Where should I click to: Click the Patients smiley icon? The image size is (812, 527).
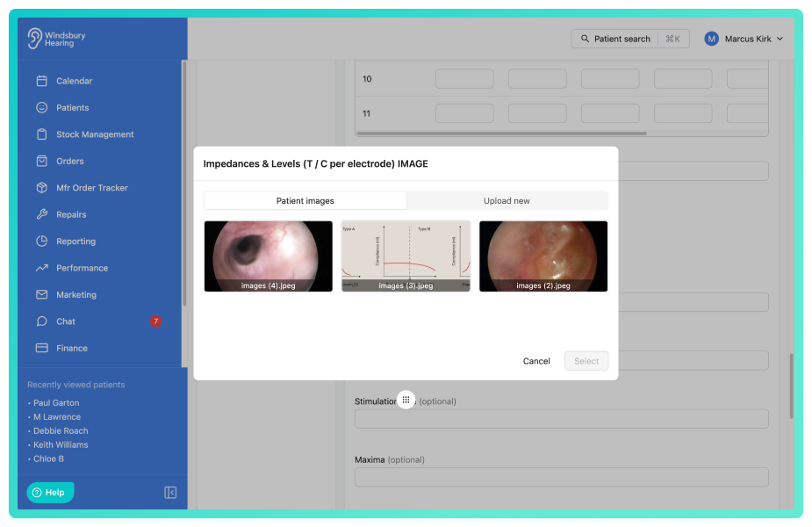[x=42, y=108]
